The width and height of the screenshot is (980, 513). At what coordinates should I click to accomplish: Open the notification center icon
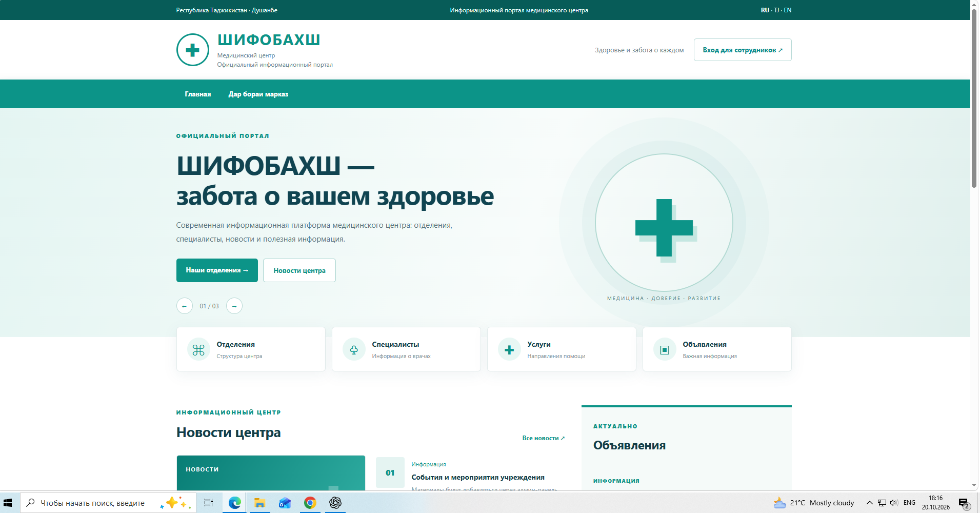pos(964,504)
